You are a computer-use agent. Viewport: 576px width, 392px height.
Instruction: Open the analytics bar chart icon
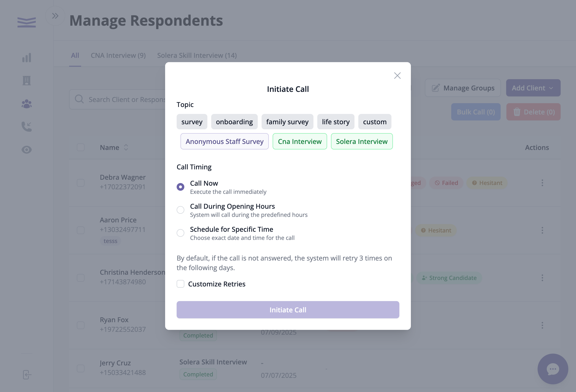(x=26, y=58)
